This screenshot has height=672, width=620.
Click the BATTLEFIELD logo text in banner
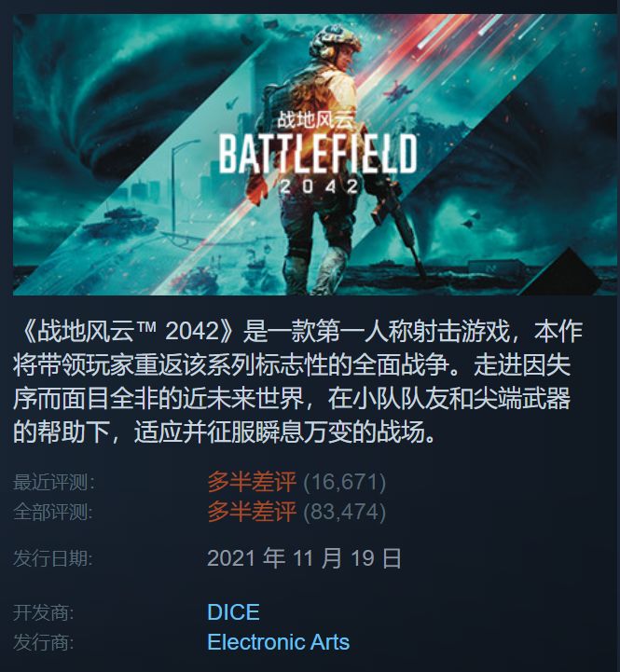pyautogui.click(x=318, y=154)
